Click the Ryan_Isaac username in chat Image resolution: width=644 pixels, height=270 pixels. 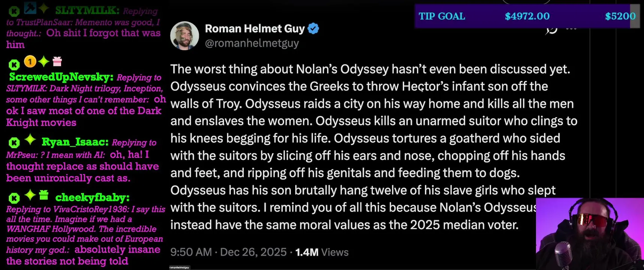pyautogui.click(x=75, y=142)
